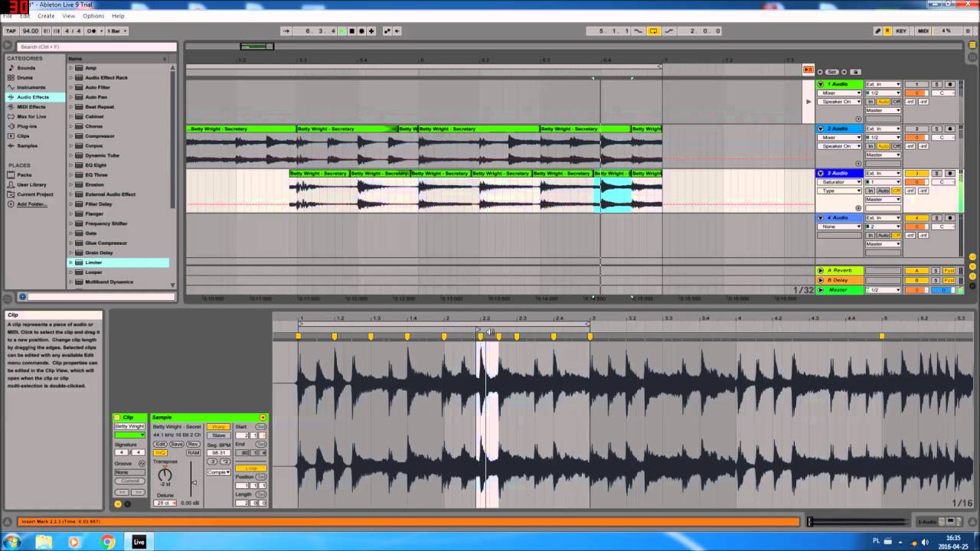Select the Grain Delay entry

99,253
